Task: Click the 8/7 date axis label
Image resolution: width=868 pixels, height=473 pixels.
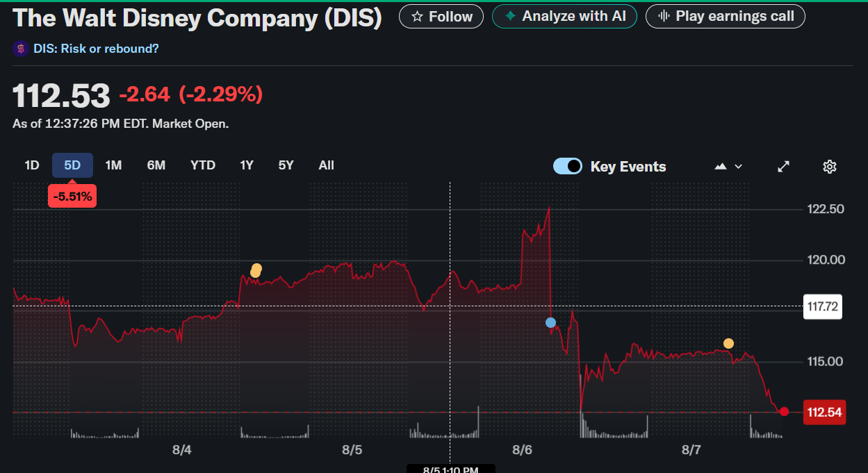Action: [691, 450]
